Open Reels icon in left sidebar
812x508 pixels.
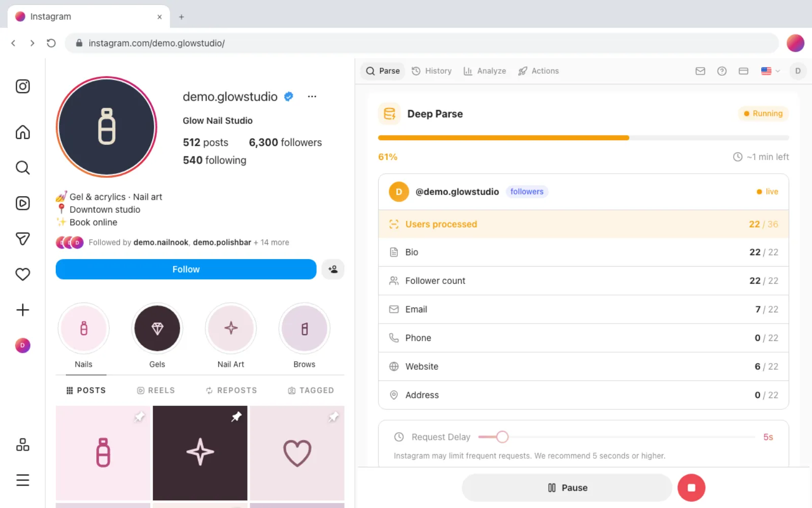click(23, 203)
